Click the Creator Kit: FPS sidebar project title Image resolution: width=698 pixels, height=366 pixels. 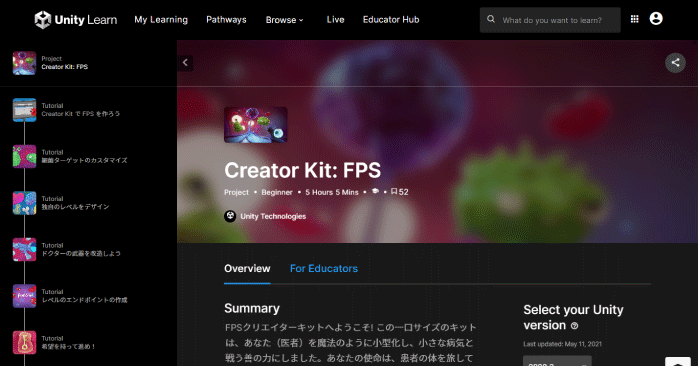(x=65, y=67)
